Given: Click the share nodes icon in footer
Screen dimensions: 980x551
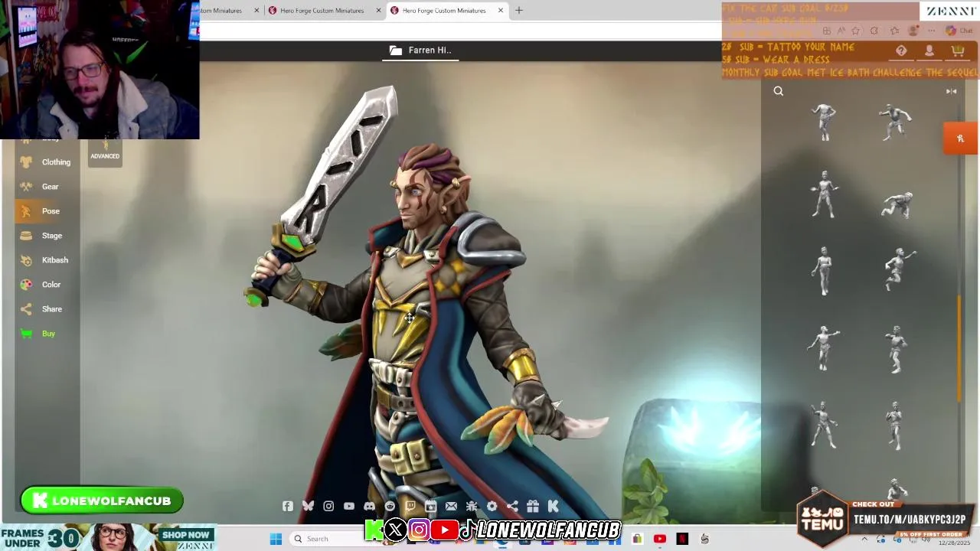Looking at the screenshot, I should [512, 506].
